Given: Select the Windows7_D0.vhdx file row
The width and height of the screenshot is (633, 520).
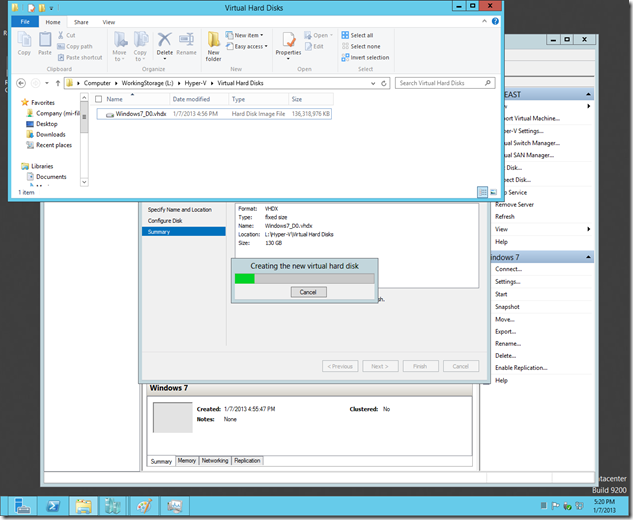Looking at the screenshot, I should point(214,114).
